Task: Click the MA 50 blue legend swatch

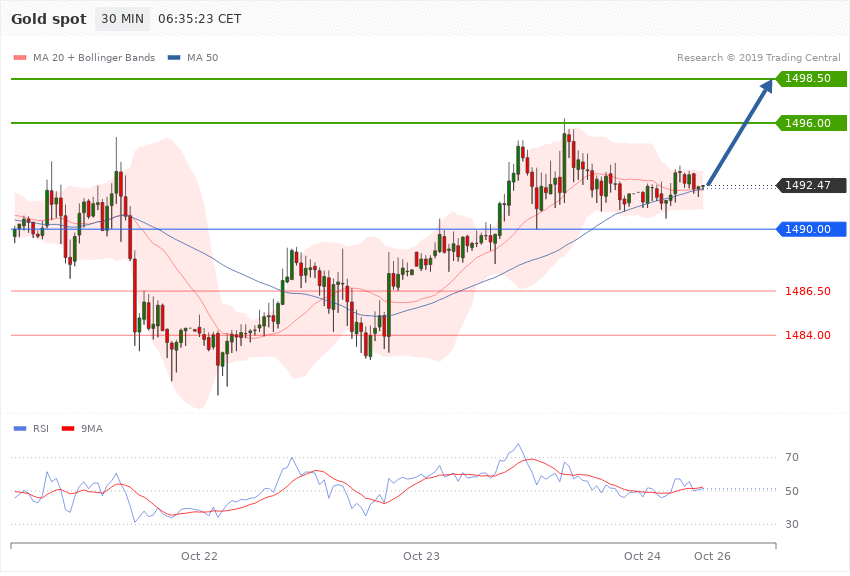Action: point(174,57)
